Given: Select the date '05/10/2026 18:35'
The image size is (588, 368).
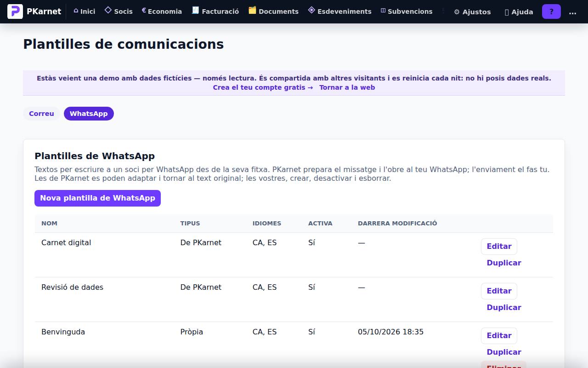Looking at the screenshot, I should [390, 332].
